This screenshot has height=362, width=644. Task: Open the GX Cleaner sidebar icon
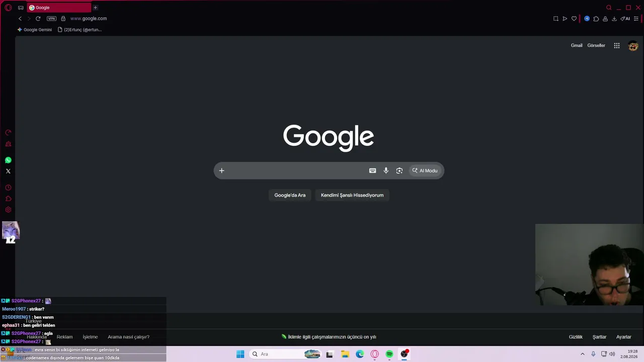pyautogui.click(x=8, y=144)
